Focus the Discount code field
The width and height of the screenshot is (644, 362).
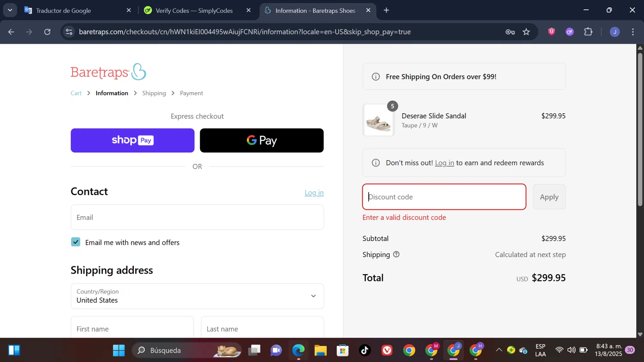click(x=444, y=197)
